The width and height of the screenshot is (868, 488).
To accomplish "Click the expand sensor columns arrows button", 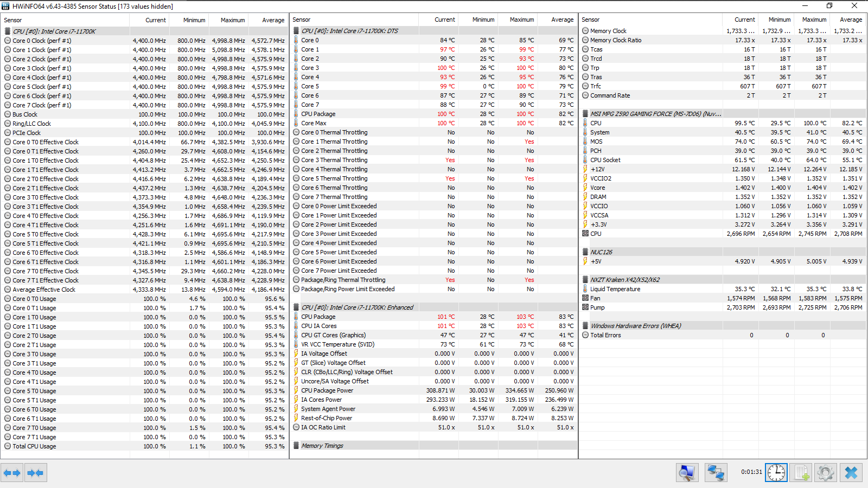I will (12, 473).
